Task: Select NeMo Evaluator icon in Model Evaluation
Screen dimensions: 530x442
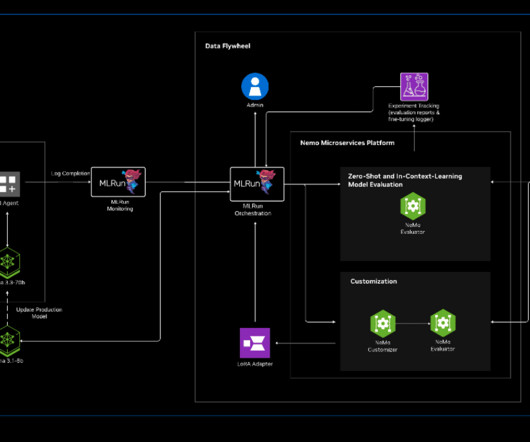Action: pyautogui.click(x=413, y=206)
